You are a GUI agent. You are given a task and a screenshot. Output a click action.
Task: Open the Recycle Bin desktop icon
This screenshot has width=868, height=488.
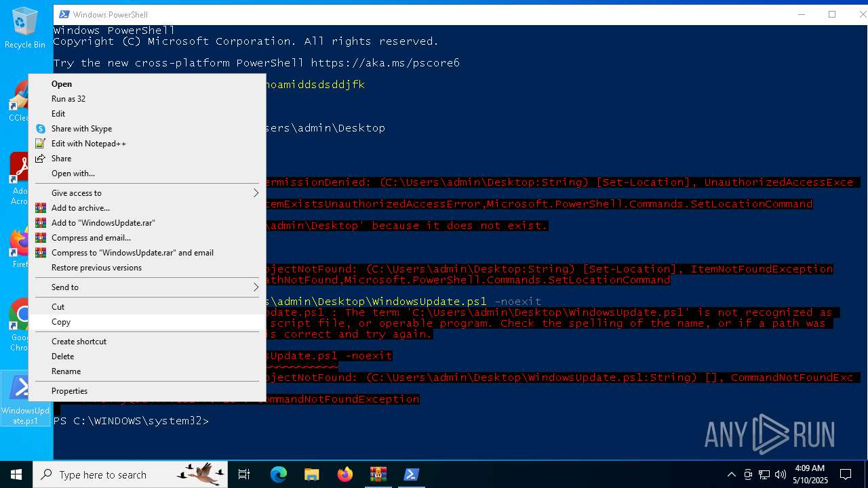click(x=25, y=28)
